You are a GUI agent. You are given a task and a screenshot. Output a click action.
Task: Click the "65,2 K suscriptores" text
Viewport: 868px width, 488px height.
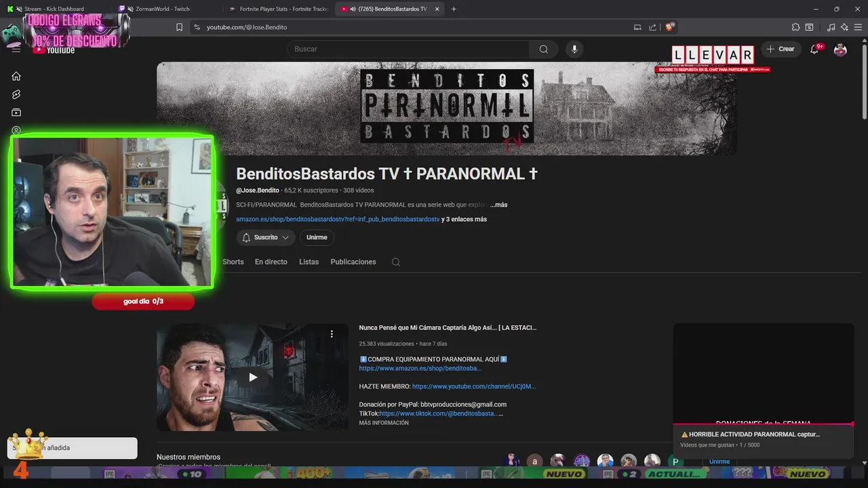point(311,190)
